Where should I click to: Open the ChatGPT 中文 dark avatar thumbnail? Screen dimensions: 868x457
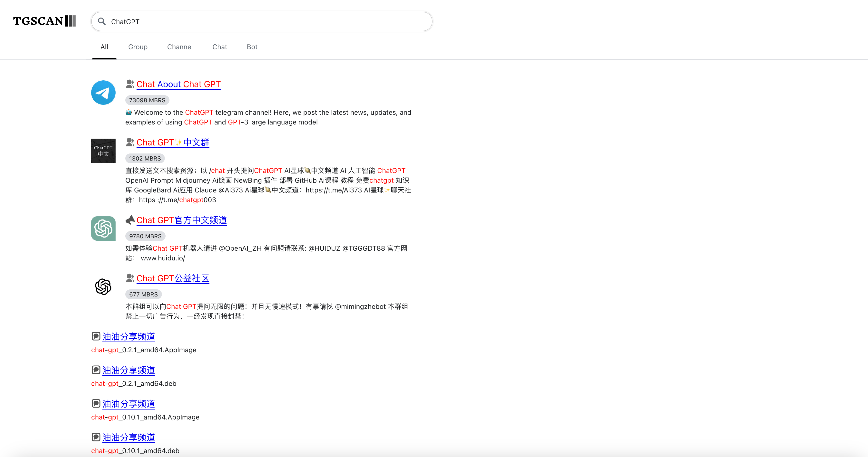103,151
